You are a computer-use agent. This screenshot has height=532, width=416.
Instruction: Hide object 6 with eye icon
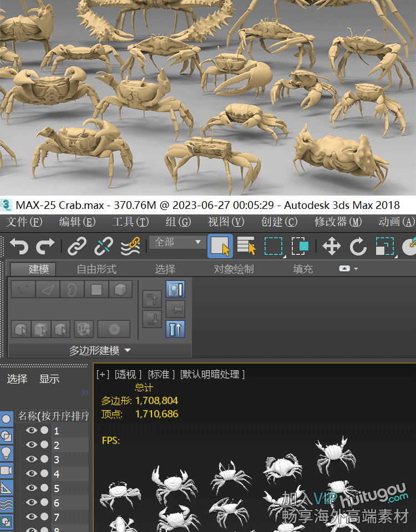click(32, 502)
